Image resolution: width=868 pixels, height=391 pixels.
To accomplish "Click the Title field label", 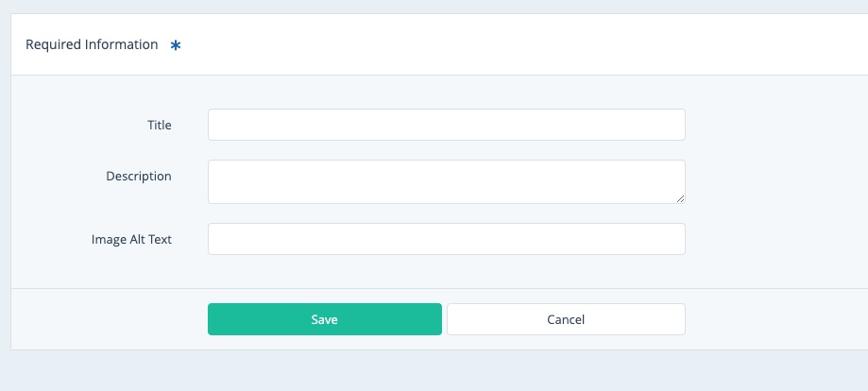I will (x=160, y=125).
